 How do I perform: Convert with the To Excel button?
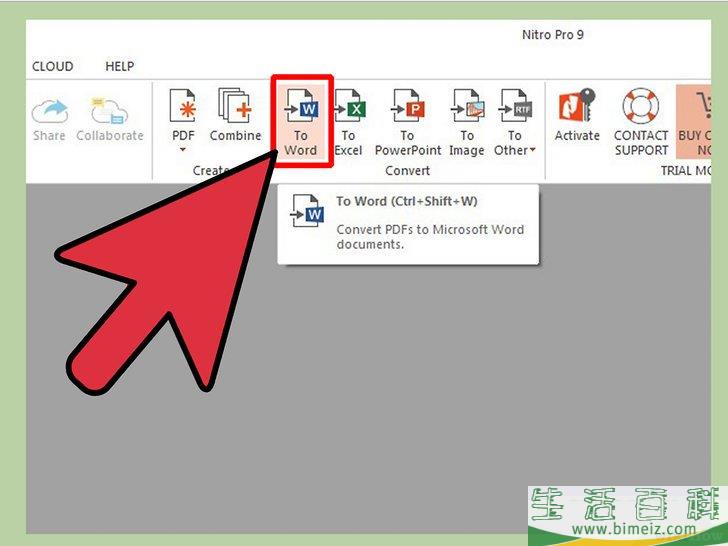[x=348, y=123]
